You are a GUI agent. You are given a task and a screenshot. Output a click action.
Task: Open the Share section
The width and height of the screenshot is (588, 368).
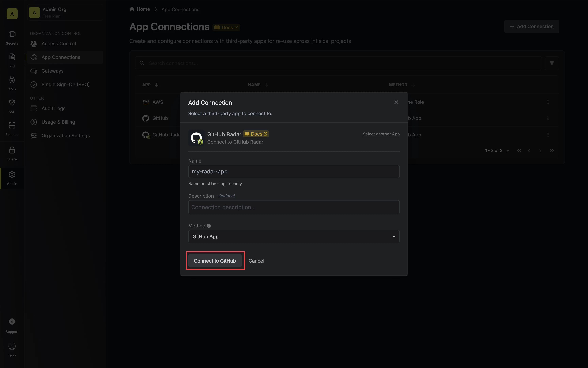12,154
